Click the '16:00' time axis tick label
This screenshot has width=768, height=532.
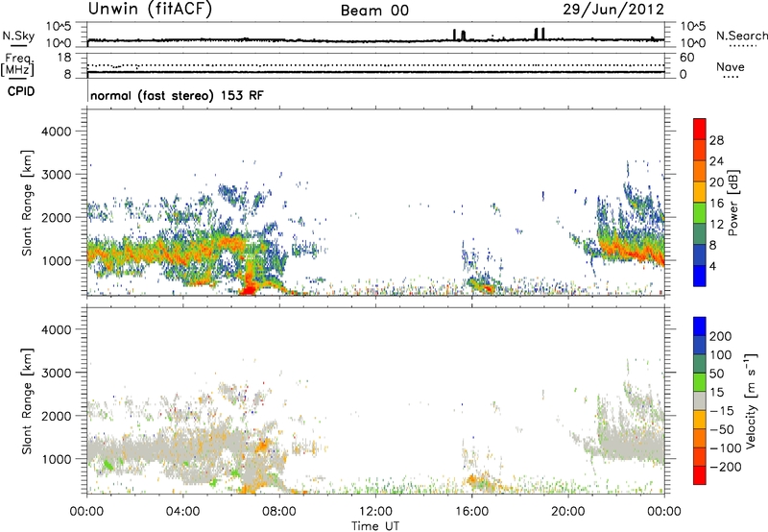pyautogui.click(x=471, y=512)
